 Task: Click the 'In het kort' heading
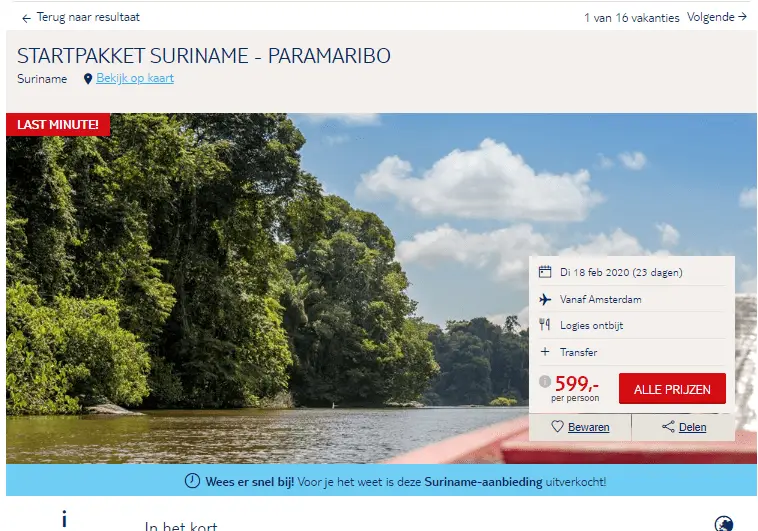[x=181, y=526]
